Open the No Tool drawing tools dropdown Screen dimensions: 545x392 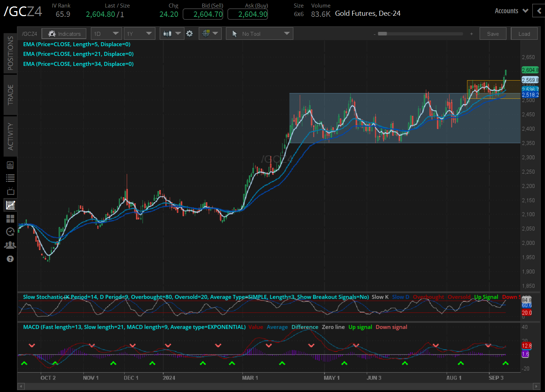[259, 33]
